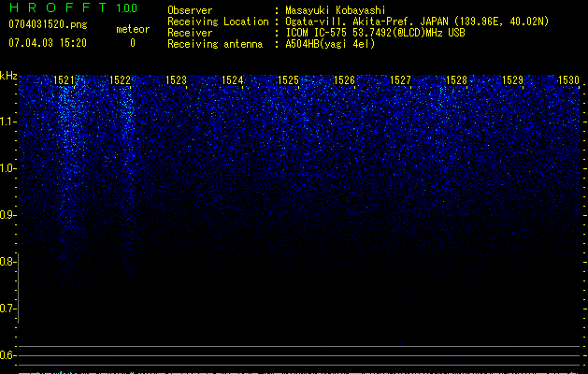This screenshot has height=374, width=588.
Task: Click the 1525 time marker
Action: coord(288,80)
